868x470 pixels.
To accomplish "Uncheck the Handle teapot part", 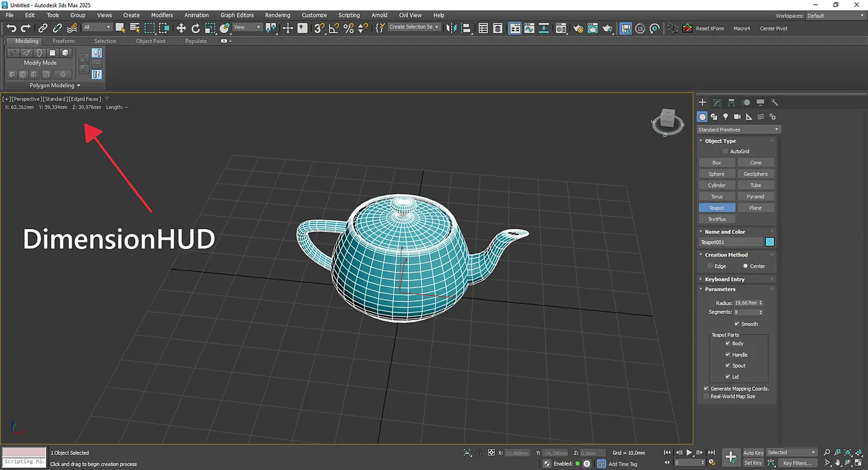I will (727, 355).
